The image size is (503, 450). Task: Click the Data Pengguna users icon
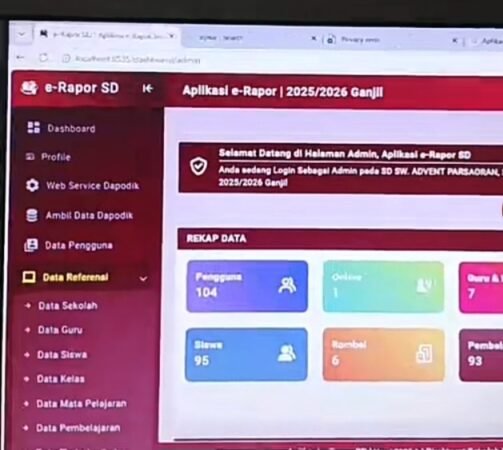point(31,245)
